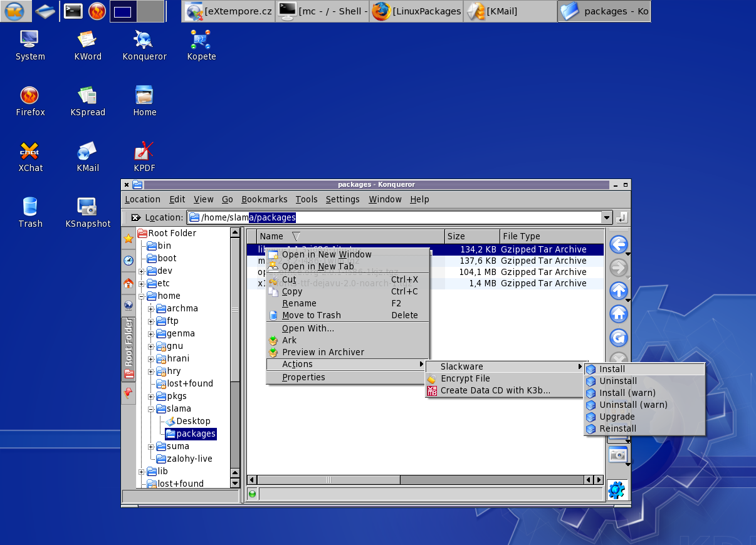
Task: Open Services sidebar tab with red flag icon
Action: pos(129,393)
